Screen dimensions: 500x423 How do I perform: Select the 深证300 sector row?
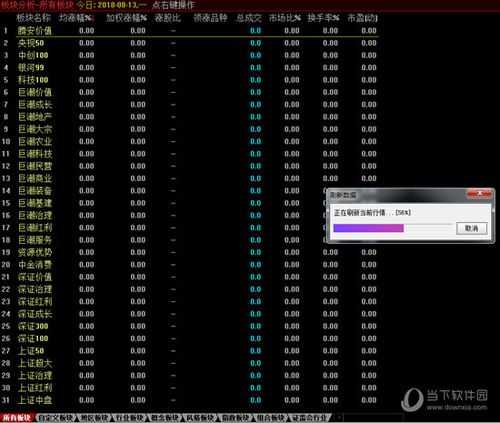(190, 326)
